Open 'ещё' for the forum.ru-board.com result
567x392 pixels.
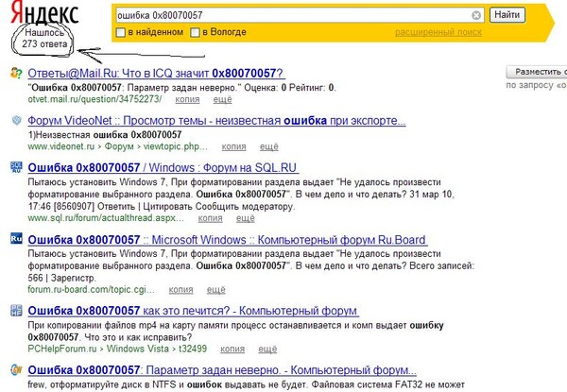tap(215, 290)
